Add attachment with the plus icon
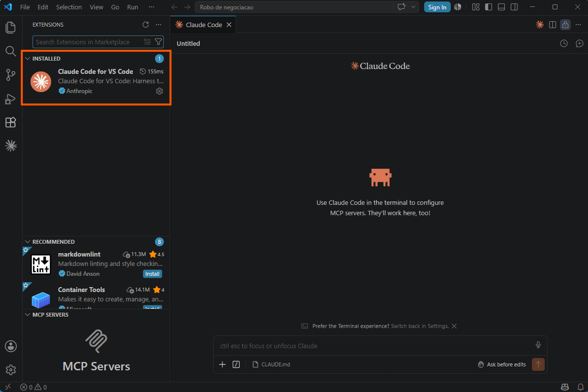Screen dimensions: 588x392 tap(222, 364)
